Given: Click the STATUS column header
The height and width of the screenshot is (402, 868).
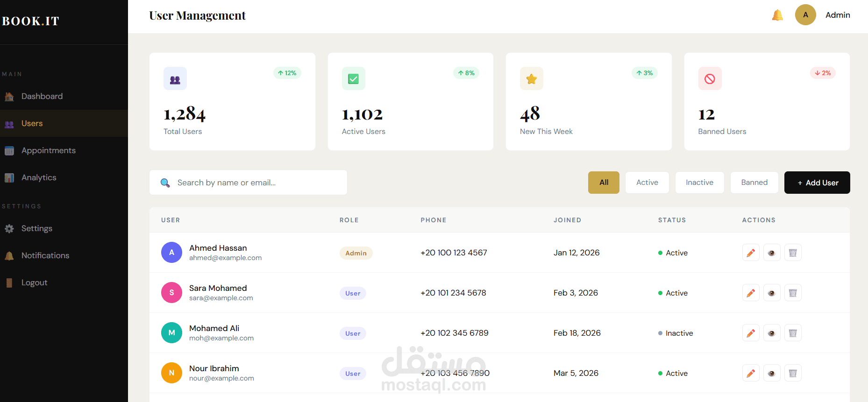Looking at the screenshot, I should (x=672, y=220).
